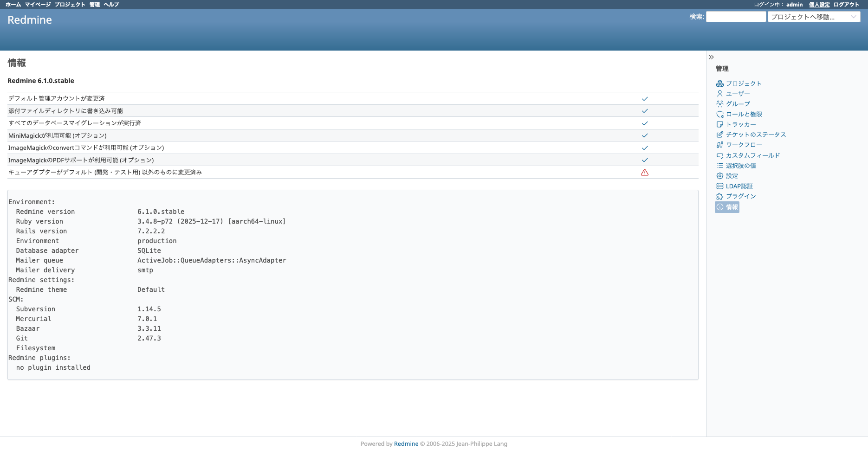Click checkmark for ImageMagickのconvertコマンド row
The width and height of the screenshot is (868, 450).
[645, 148]
